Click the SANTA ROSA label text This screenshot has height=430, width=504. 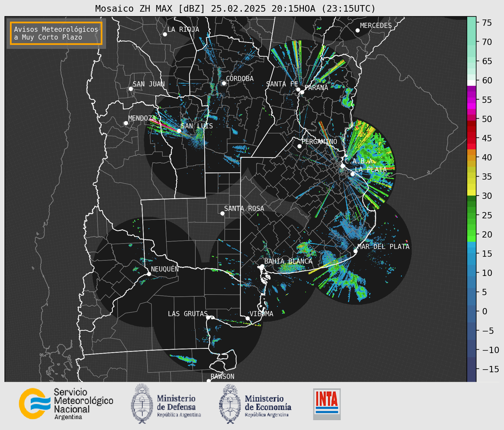click(244, 208)
